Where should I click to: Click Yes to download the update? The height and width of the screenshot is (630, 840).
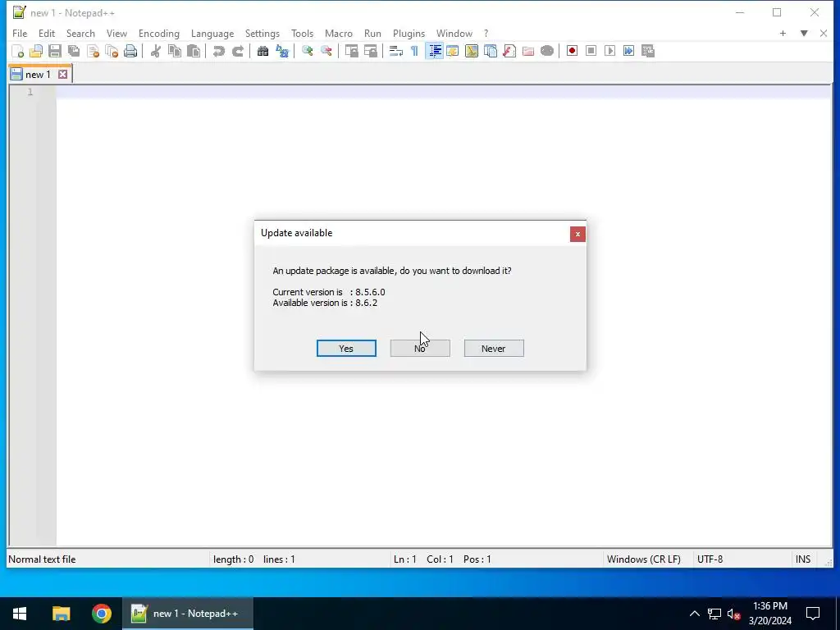point(346,348)
